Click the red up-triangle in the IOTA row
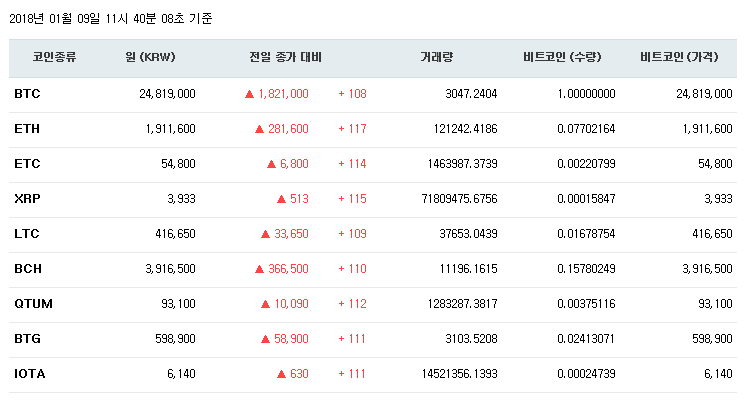 (x=282, y=374)
